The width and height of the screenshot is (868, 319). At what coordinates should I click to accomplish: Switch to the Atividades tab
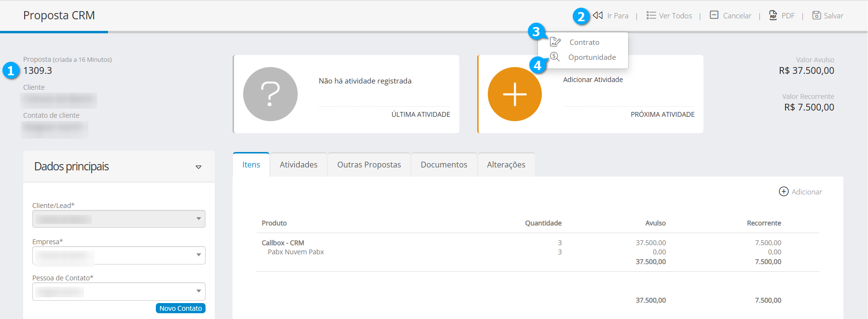click(x=298, y=165)
